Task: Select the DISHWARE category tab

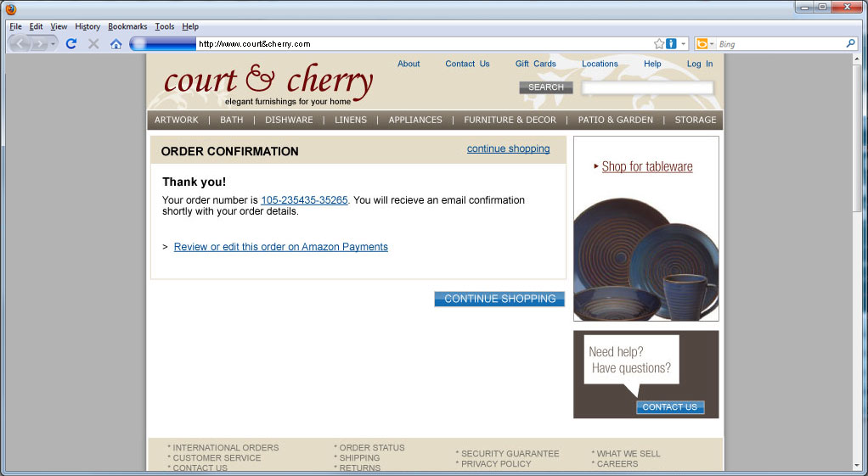Action: click(x=289, y=120)
